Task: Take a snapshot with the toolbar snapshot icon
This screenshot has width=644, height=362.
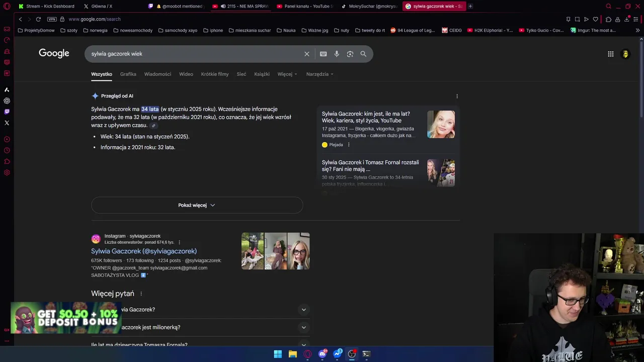Action: pos(577,19)
